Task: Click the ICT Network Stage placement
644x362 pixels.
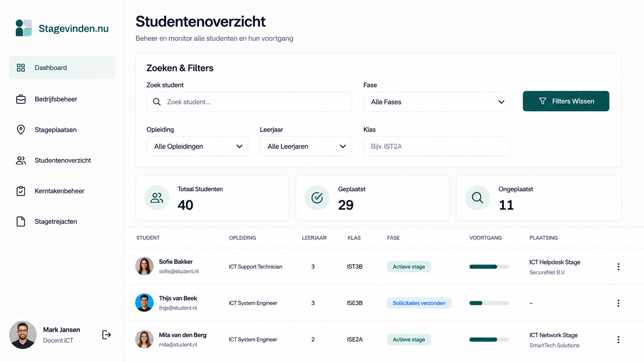Action: click(553, 335)
